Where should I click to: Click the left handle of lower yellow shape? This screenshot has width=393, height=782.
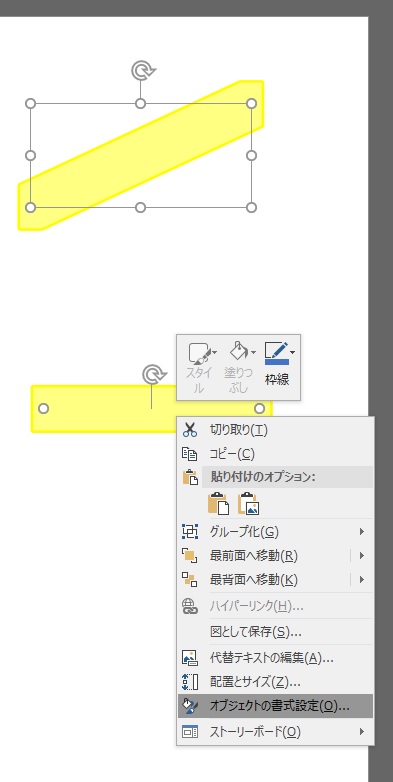point(43,408)
